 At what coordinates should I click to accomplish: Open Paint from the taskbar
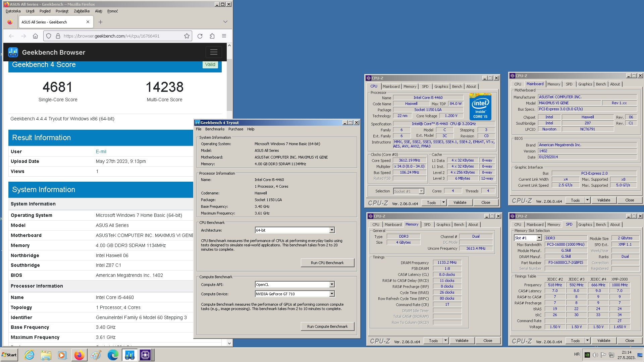tap(96, 355)
